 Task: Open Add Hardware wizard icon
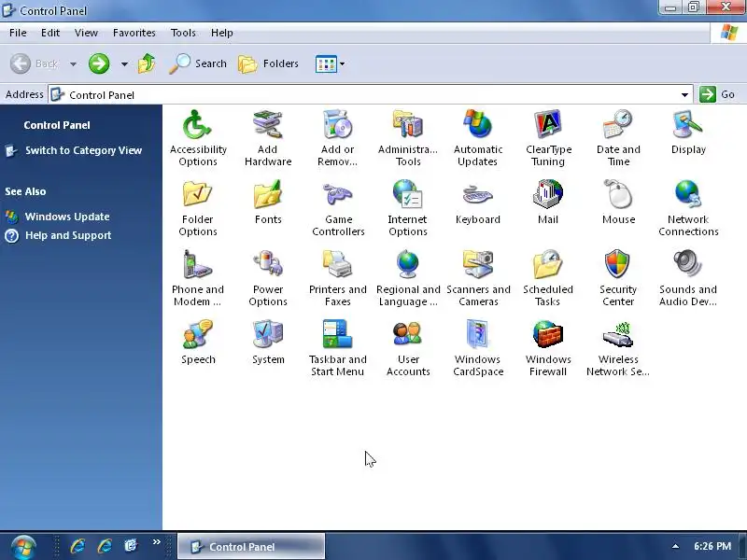tap(268, 124)
